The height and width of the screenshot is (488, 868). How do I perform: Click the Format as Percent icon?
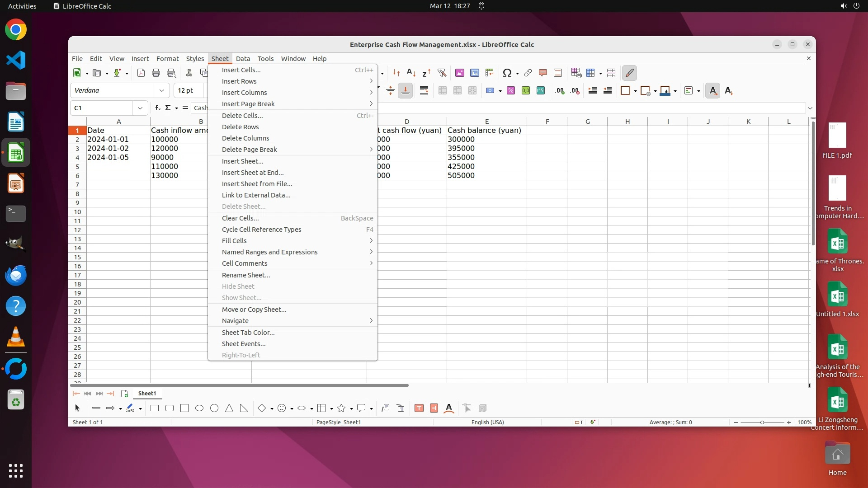pyautogui.click(x=511, y=91)
